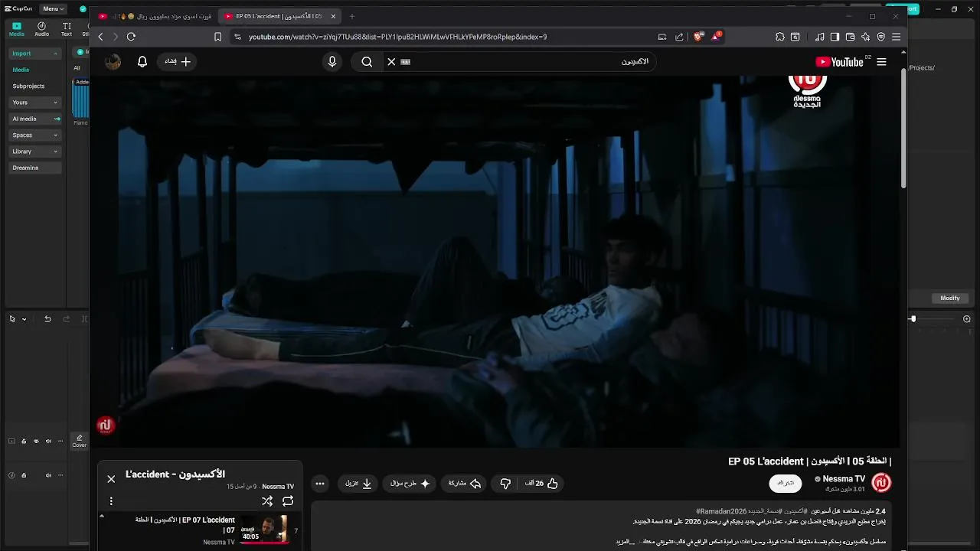Click the download (تنزيل) button
The width and height of the screenshot is (980, 551).
click(x=358, y=484)
